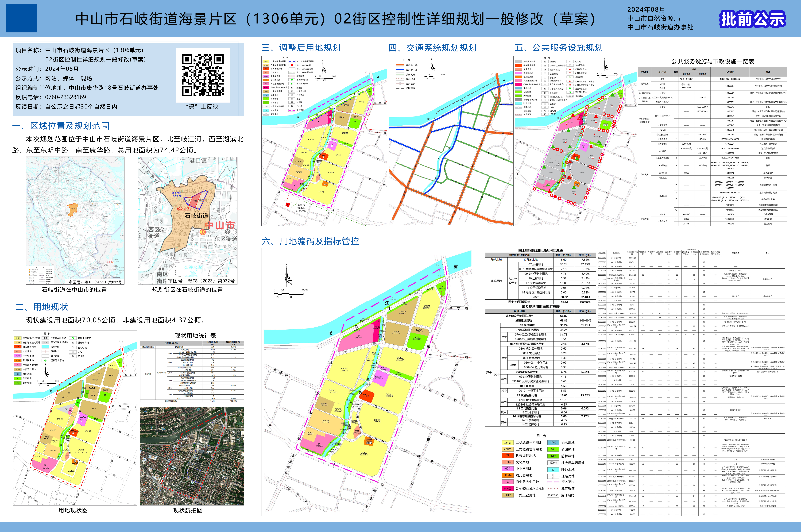Click the 公示方式：网站、媒体、现场 line
801x532 pixels.
[x=54, y=78]
